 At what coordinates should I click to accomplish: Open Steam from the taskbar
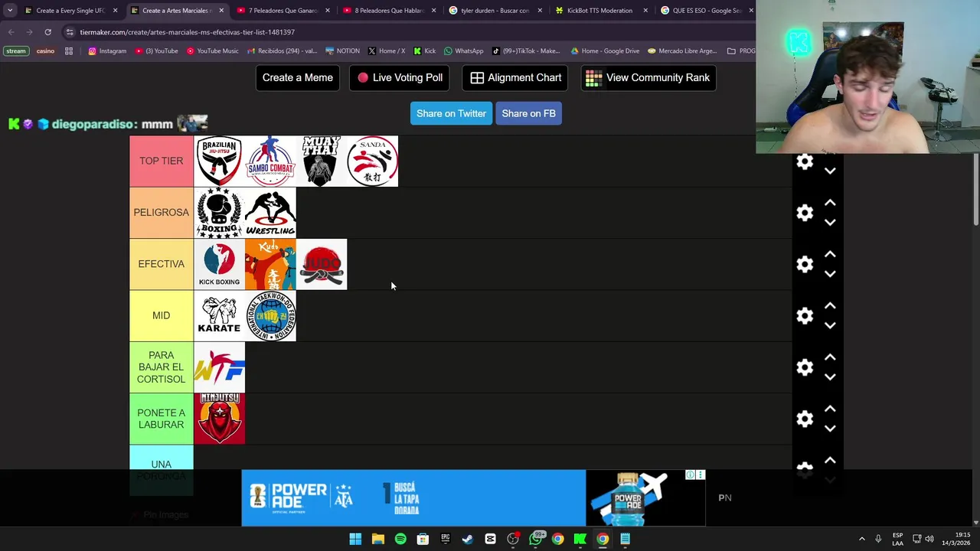tap(468, 539)
